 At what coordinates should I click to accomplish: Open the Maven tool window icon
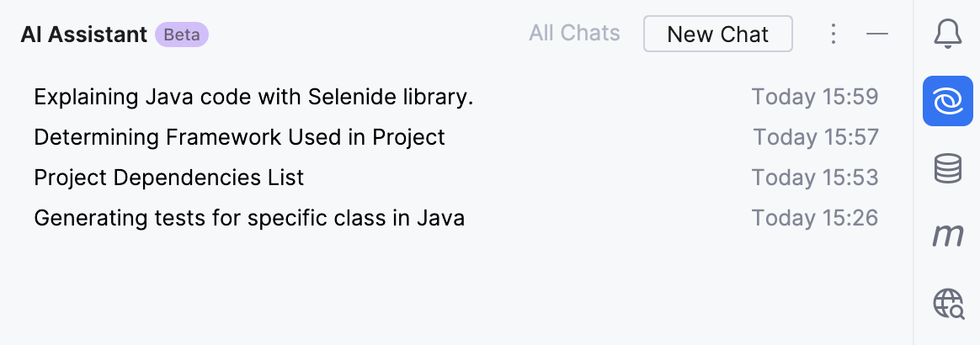click(948, 236)
